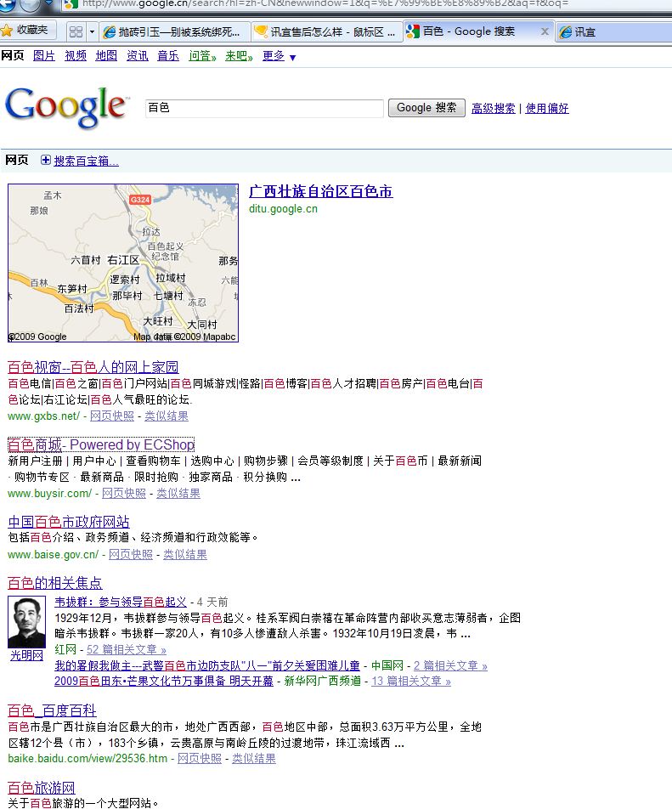672x809 pixels.
Task: Open 网页快照 for www.baise.gov.cn
Action: 131,555
